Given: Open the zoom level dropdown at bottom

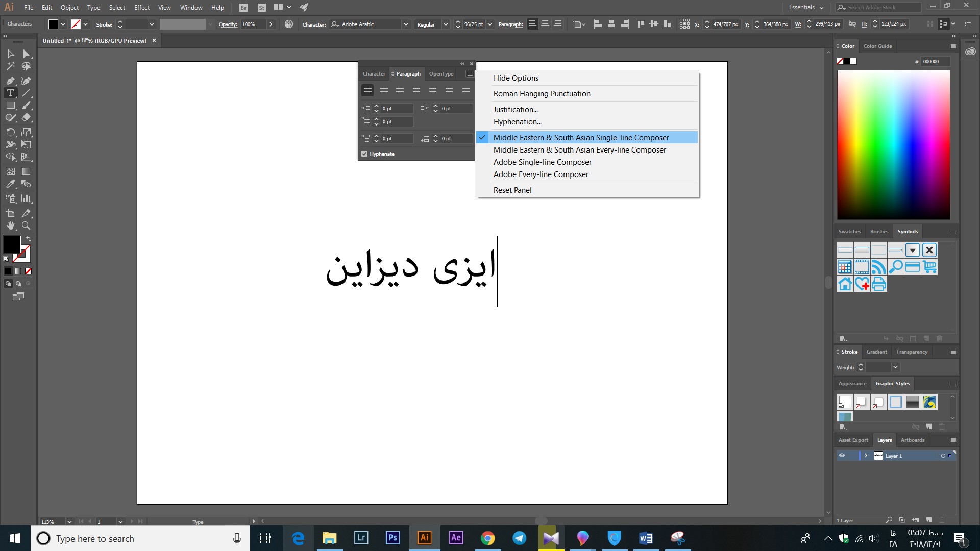Looking at the screenshot, I should point(69,522).
